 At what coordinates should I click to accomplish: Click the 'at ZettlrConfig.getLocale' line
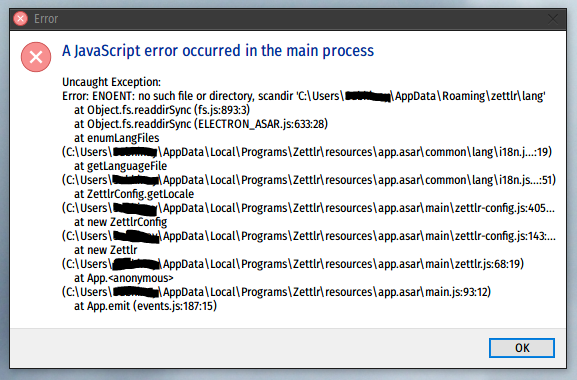[x=134, y=194]
